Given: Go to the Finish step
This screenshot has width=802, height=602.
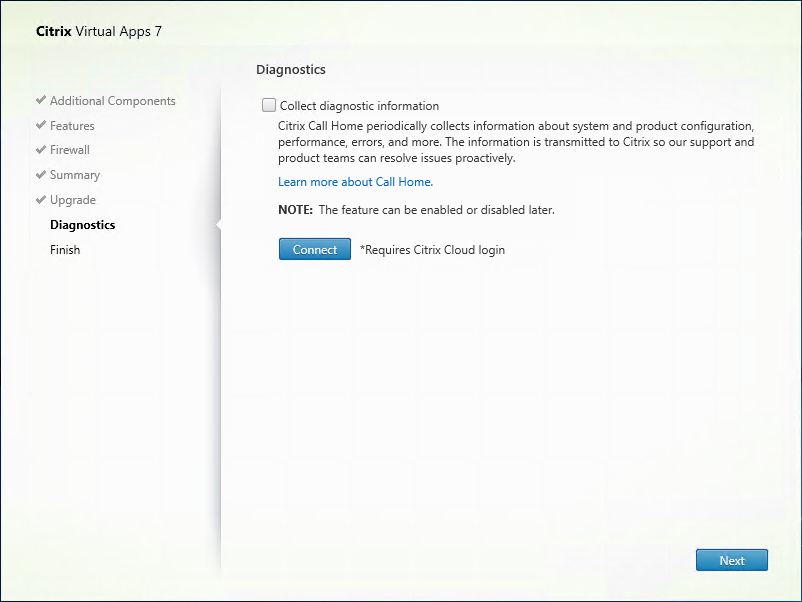Looking at the screenshot, I should (x=65, y=250).
